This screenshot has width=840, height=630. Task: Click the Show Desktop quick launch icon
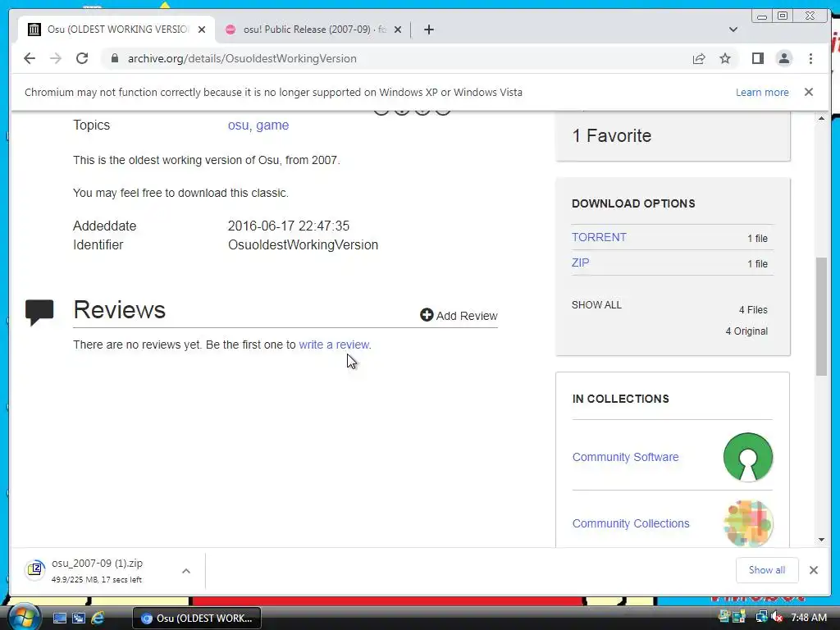click(59, 618)
